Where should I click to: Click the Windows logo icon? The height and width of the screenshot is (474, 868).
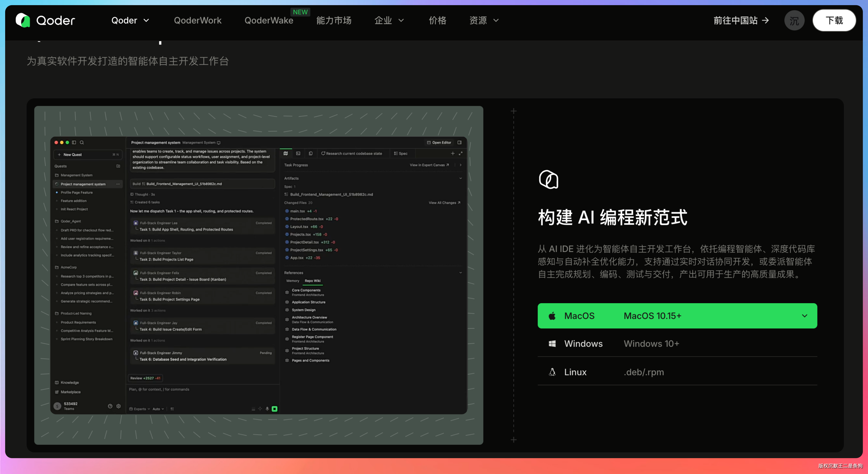(x=552, y=343)
